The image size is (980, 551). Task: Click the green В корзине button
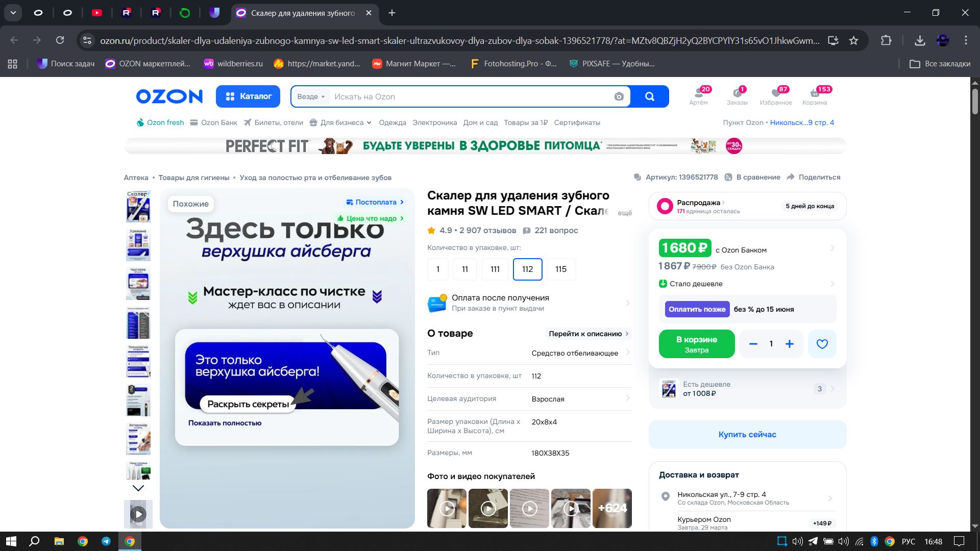tap(696, 344)
